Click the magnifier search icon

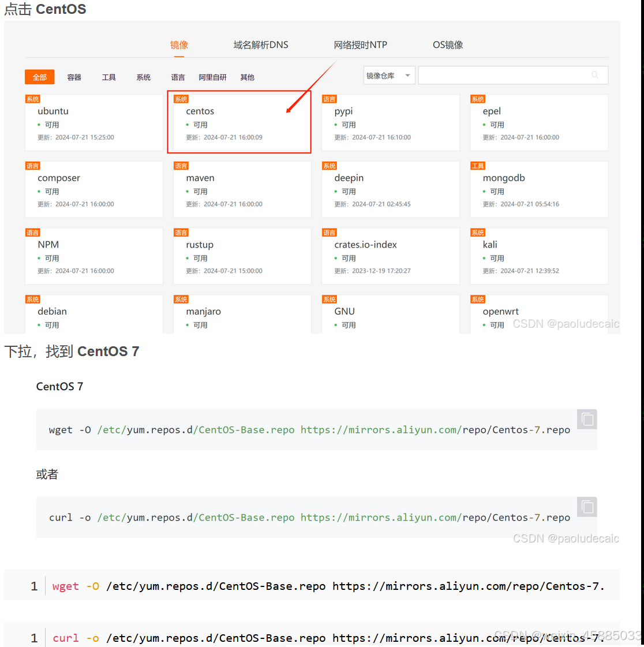pos(595,75)
